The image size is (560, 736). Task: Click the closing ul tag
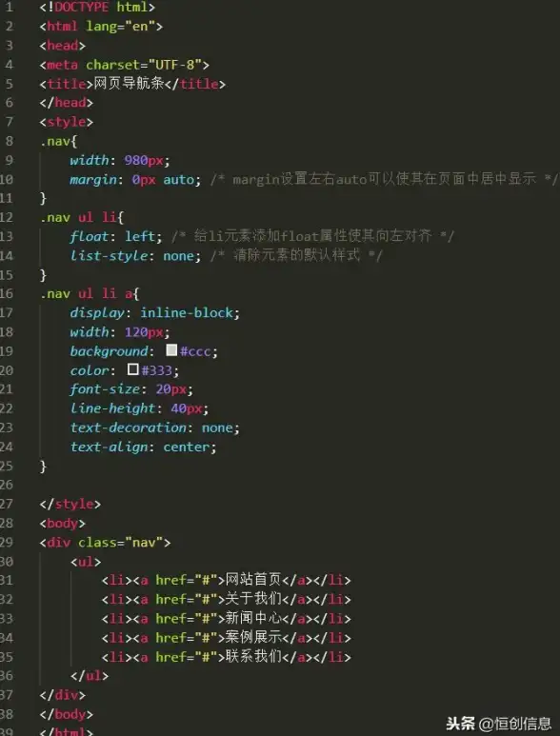tap(90, 676)
